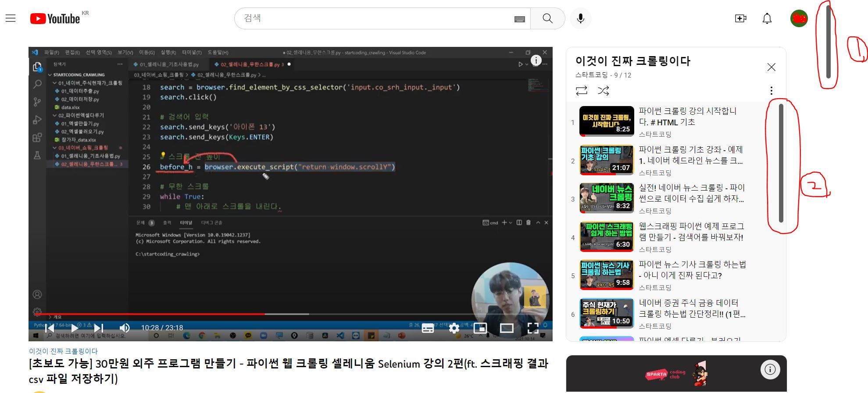Open the on-screen keyboard in the search box
868x393 pixels.
tap(520, 19)
